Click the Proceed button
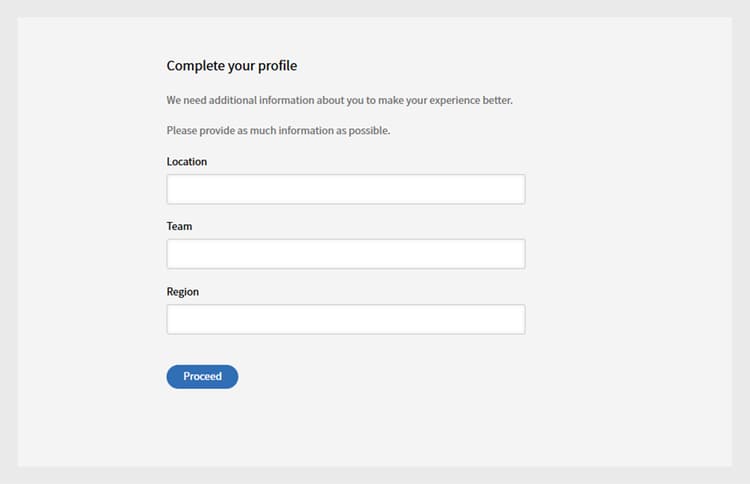This screenshot has width=750, height=484. pos(202,376)
